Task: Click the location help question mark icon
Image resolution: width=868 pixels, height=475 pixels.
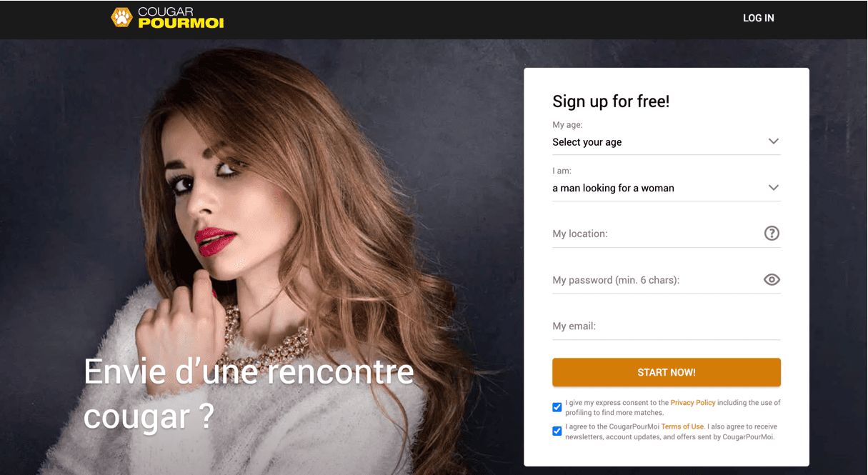Action: pyautogui.click(x=772, y=233)
